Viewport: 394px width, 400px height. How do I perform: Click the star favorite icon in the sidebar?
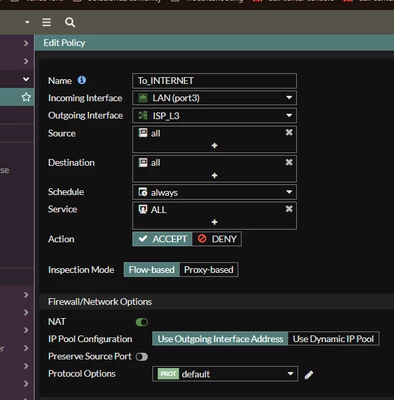[x=26, y=97]
